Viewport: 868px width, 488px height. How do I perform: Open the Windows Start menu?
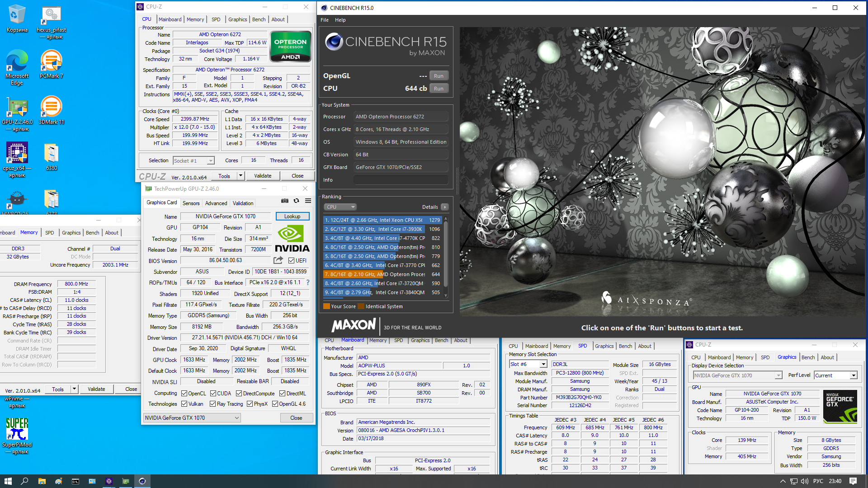[8, 481]
